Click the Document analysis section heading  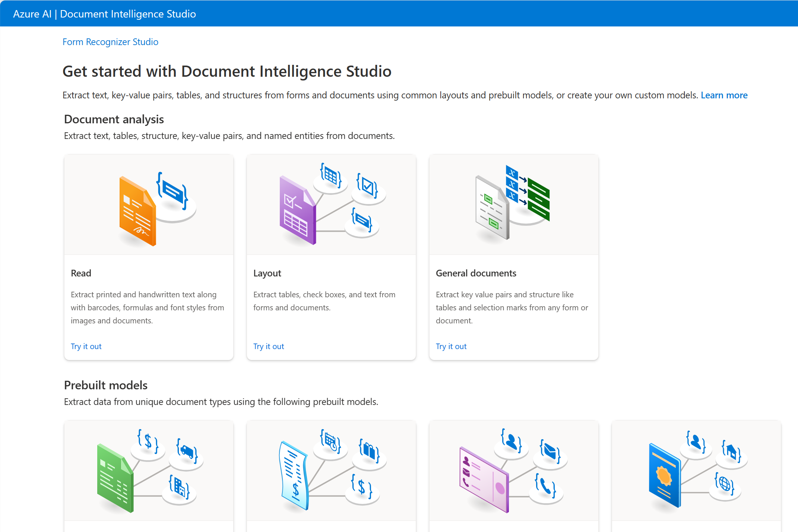coord(114,119)
